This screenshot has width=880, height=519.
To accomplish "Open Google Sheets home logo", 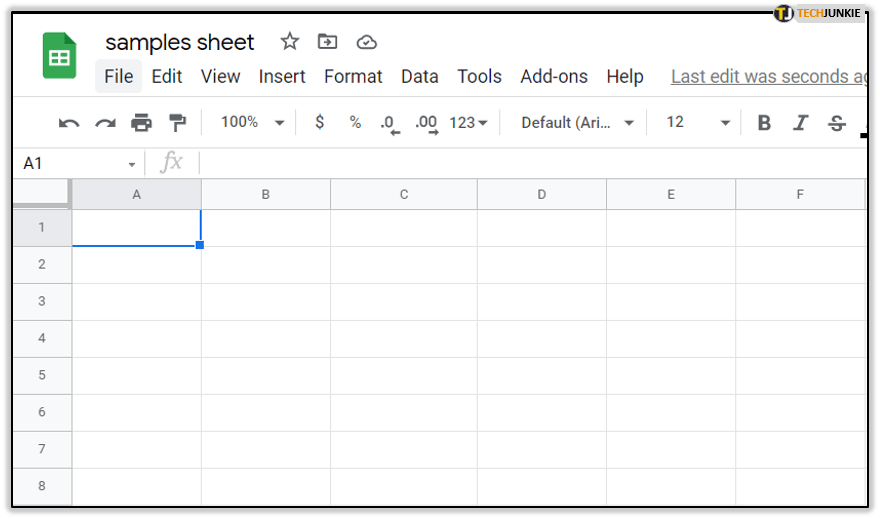I will click(x=60, y=56).
